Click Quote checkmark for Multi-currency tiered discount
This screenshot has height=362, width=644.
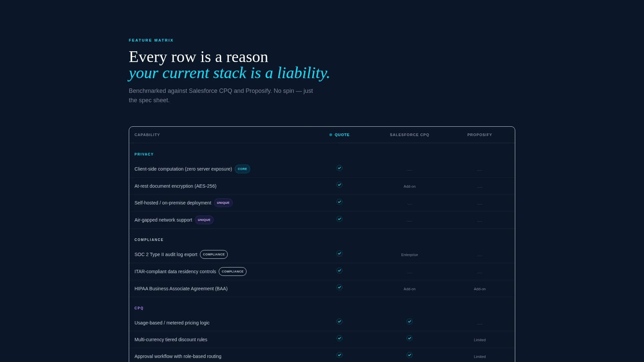pyautogui.click(x=339, y=338)
